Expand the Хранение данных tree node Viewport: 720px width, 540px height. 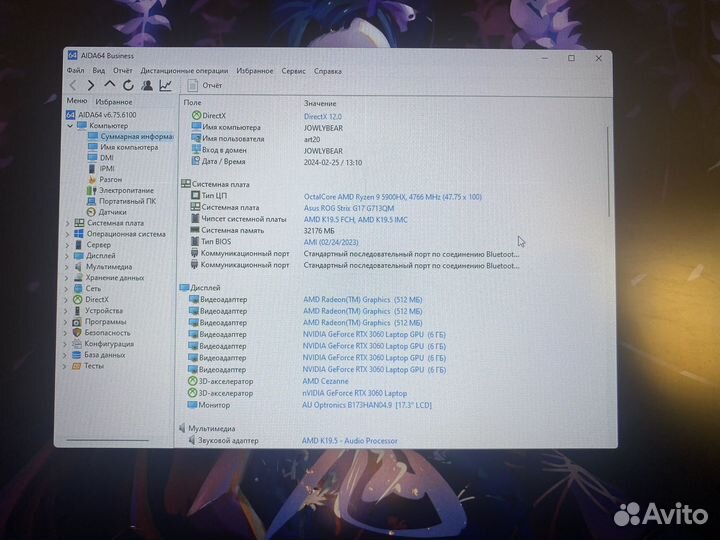pyautogui.click(x=67, y=278)
